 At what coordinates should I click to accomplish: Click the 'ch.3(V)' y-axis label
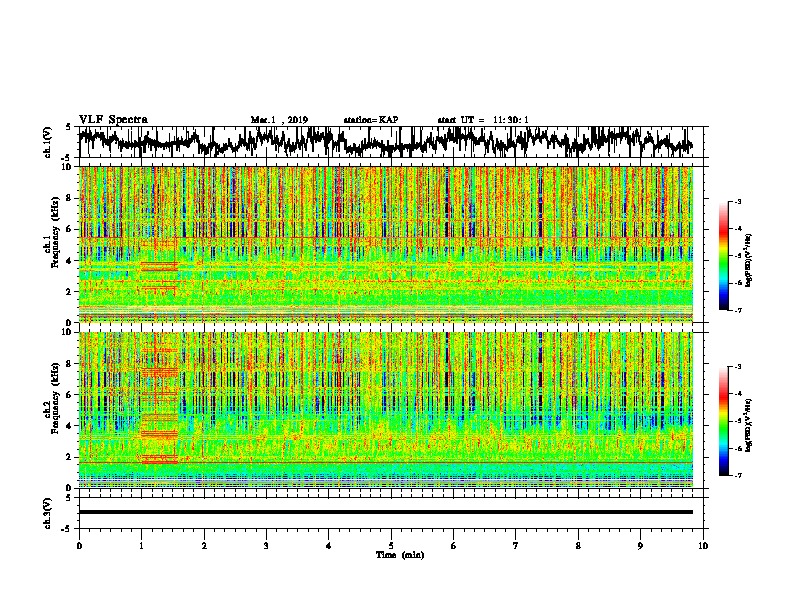click(x=48, y=513)
